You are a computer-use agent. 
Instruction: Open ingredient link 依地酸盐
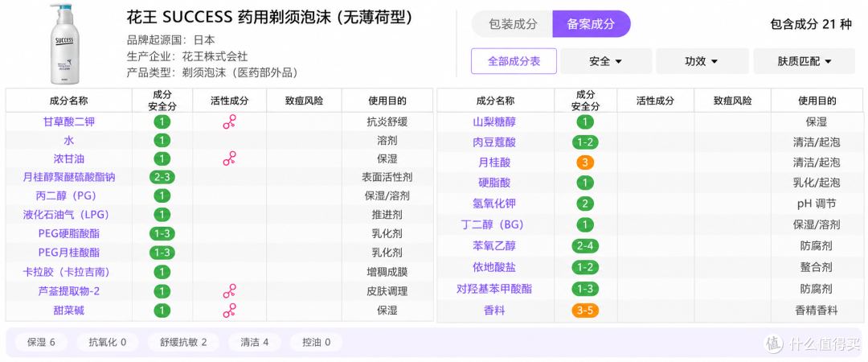point(494,266)
